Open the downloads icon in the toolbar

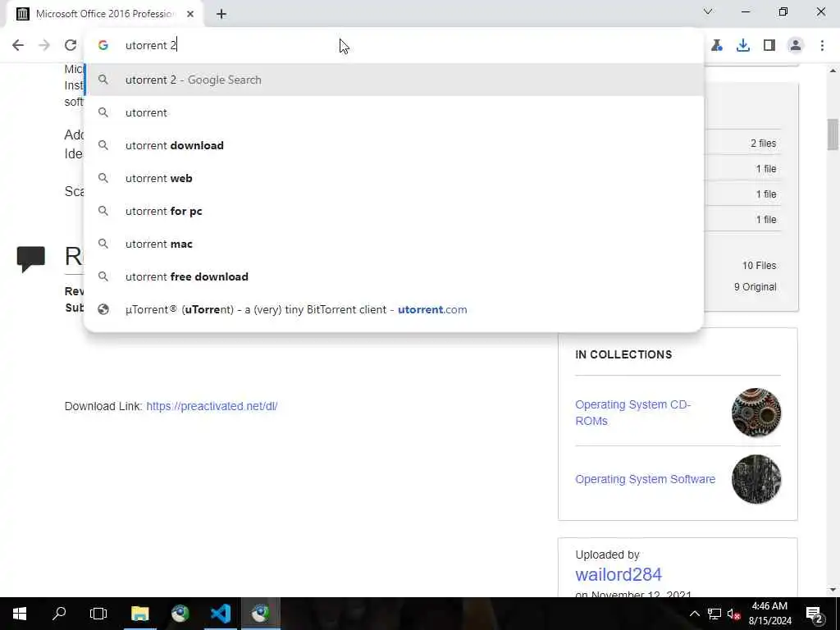743,45
